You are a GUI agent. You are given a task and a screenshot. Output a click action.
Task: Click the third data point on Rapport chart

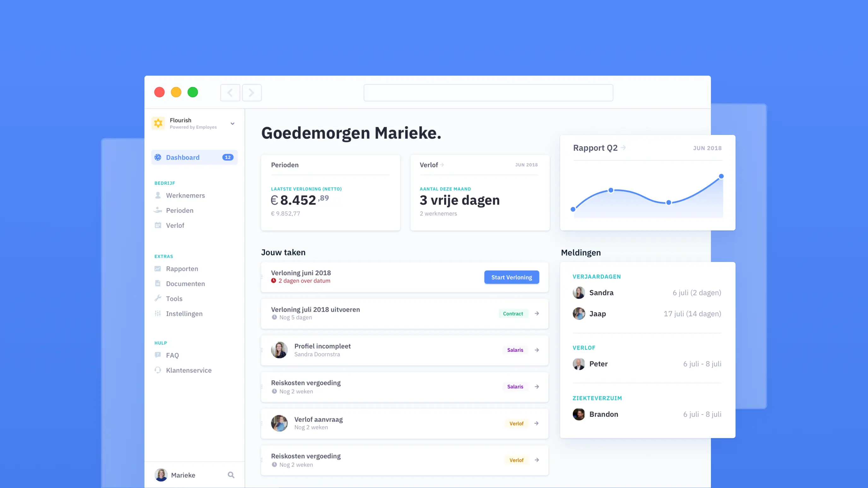669,202
